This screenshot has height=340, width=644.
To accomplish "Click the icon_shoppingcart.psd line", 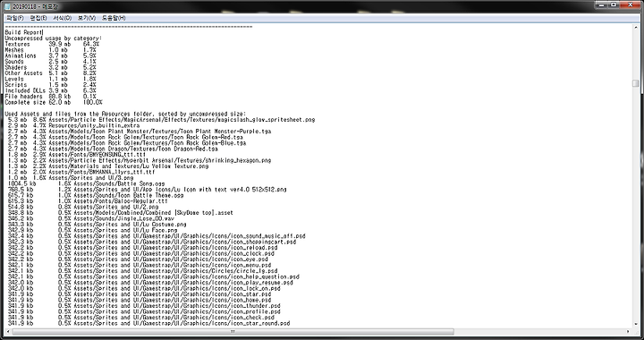I will 152,242.
